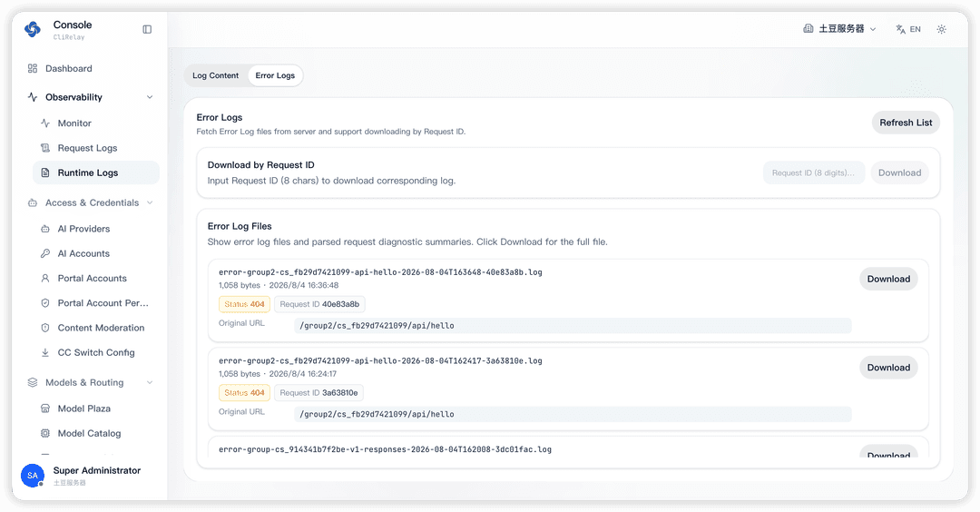The image size is (980, 512).
Task: Select the Error Logs tab
Action: (x=275, y=75)
